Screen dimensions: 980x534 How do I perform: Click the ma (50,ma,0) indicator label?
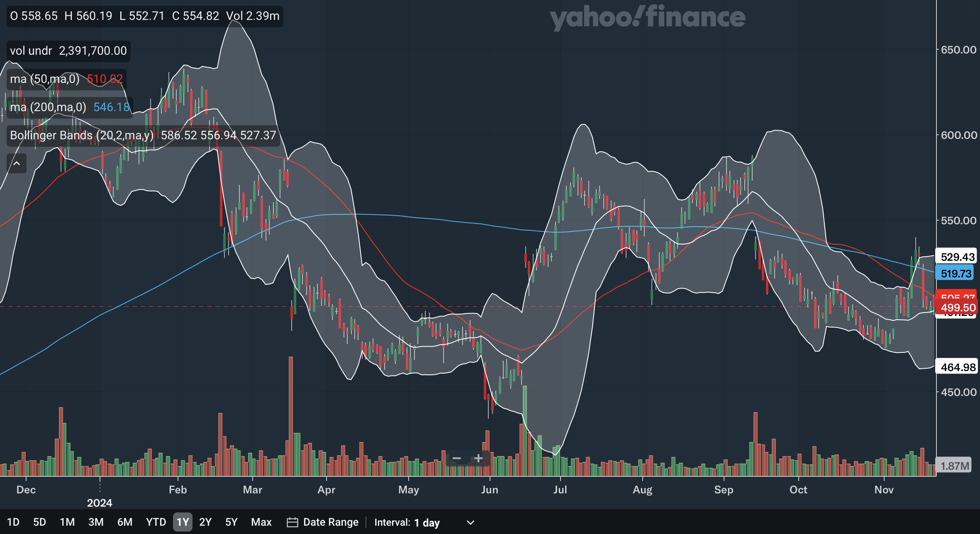45,79
